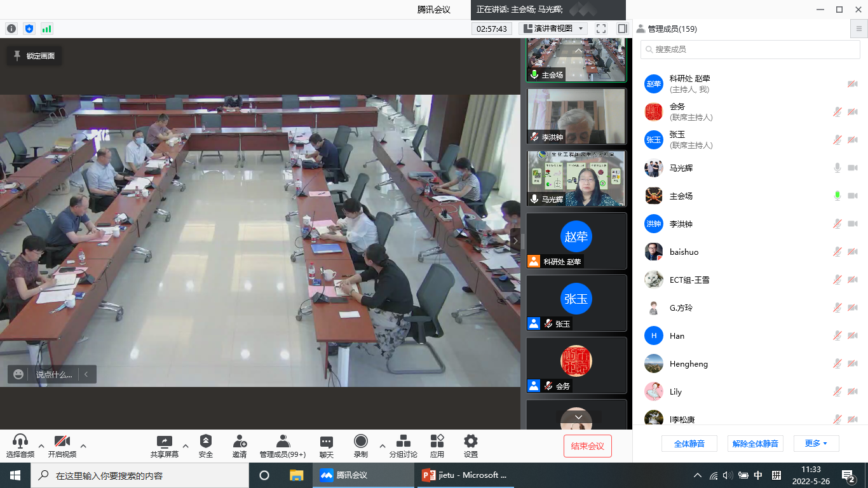The height and width of the screenshot is (488, 868).
Task: Expand the 更多 menu in members panel
Action: pos(816,444)
